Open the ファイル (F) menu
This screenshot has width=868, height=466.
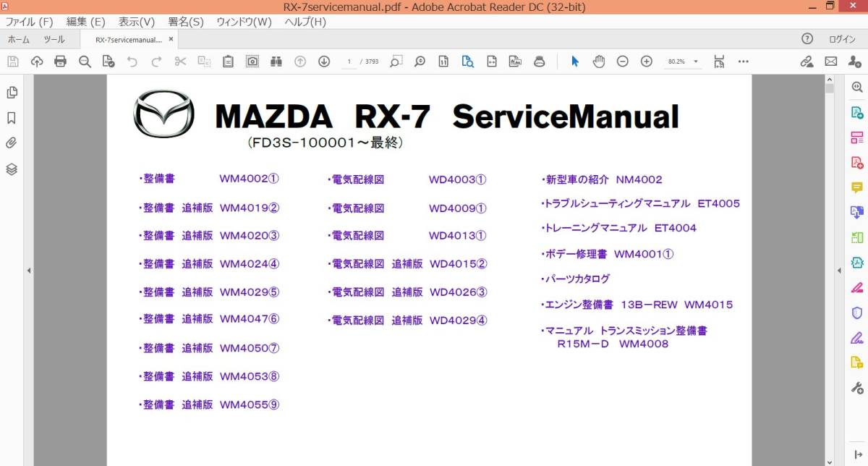coord(29,22)
